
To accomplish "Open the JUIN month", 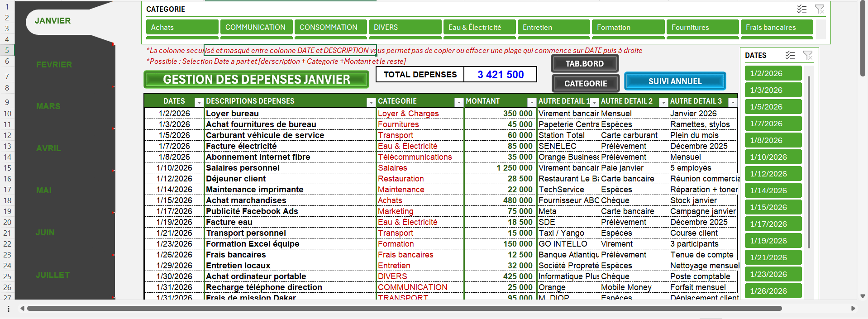I will pyautogui.click(x=45, y=233).
